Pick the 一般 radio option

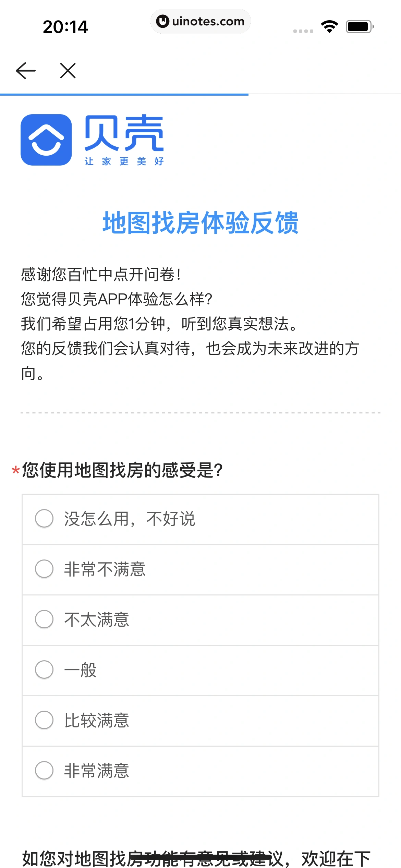point(45,670)
